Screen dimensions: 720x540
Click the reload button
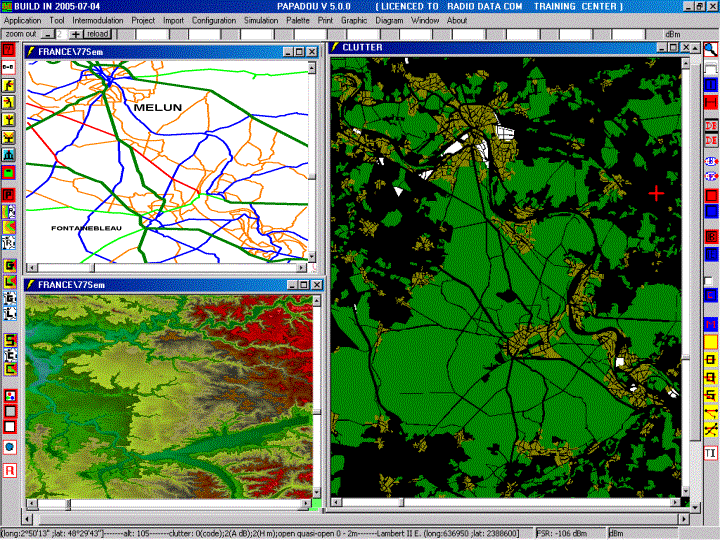96,34
